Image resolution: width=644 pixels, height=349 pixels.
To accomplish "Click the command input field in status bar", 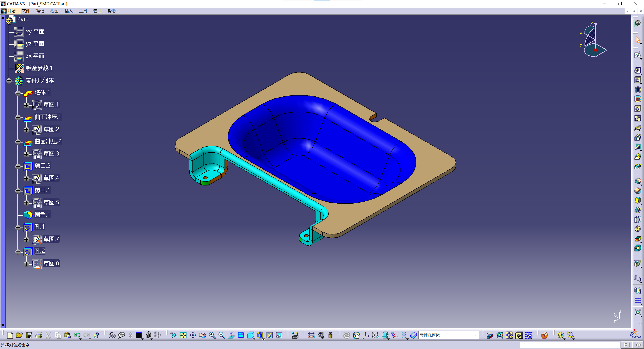I will click(570, 345).
